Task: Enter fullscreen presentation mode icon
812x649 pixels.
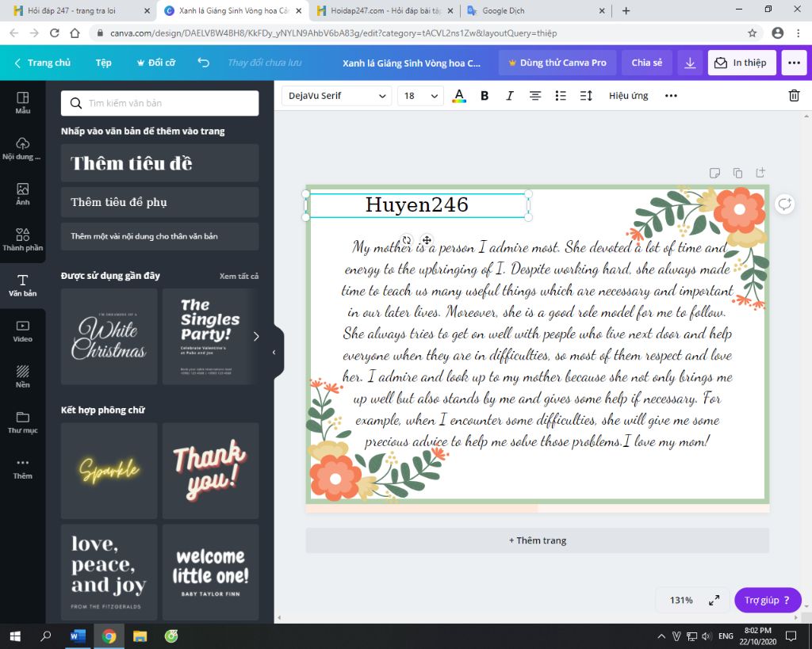Action: click(714, 601)
